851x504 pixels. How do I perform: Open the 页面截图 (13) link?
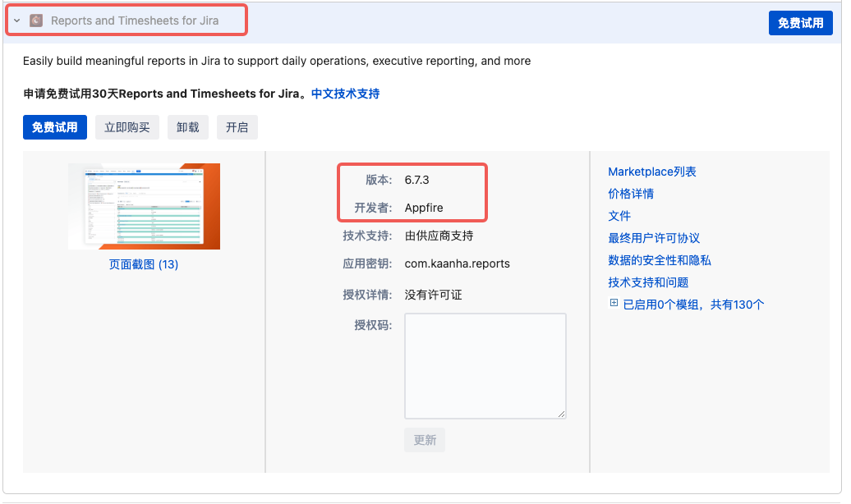[x=144, y=264]
